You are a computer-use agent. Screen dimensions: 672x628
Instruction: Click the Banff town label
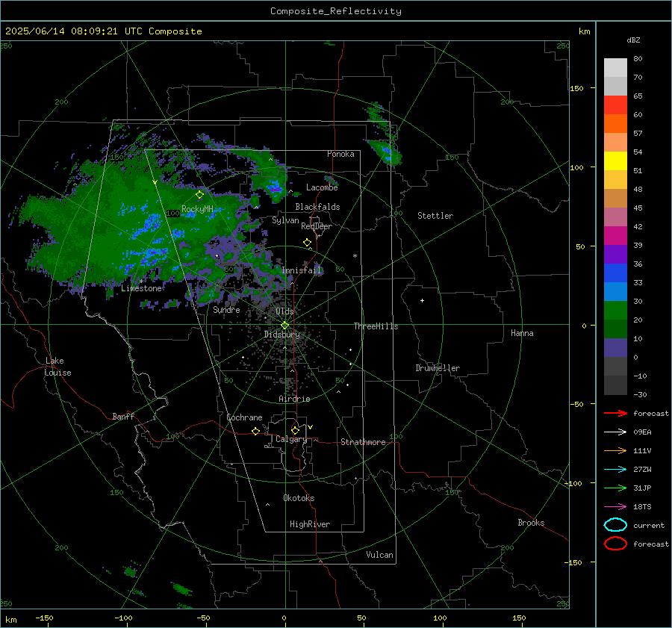pyautogui.click(x=123, y=417)
